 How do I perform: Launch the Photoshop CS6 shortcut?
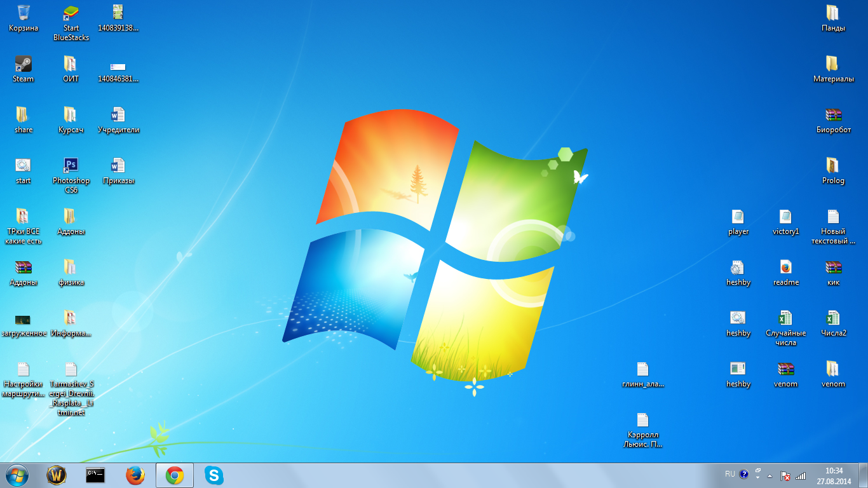pyautogui.click(x=71, y=175)
